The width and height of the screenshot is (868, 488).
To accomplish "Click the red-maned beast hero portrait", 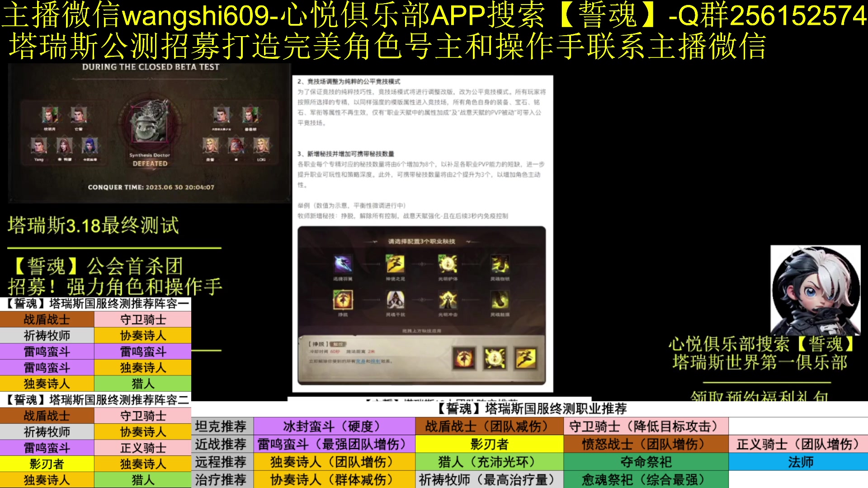I will click(236, 146).
